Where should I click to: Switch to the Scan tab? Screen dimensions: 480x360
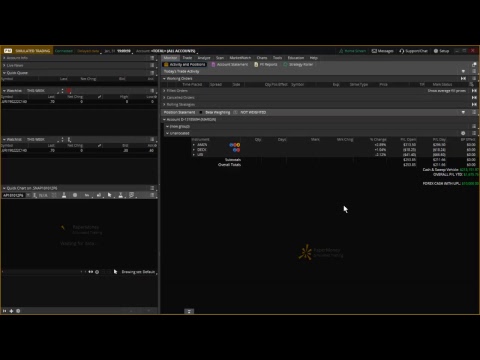point(220,58)
